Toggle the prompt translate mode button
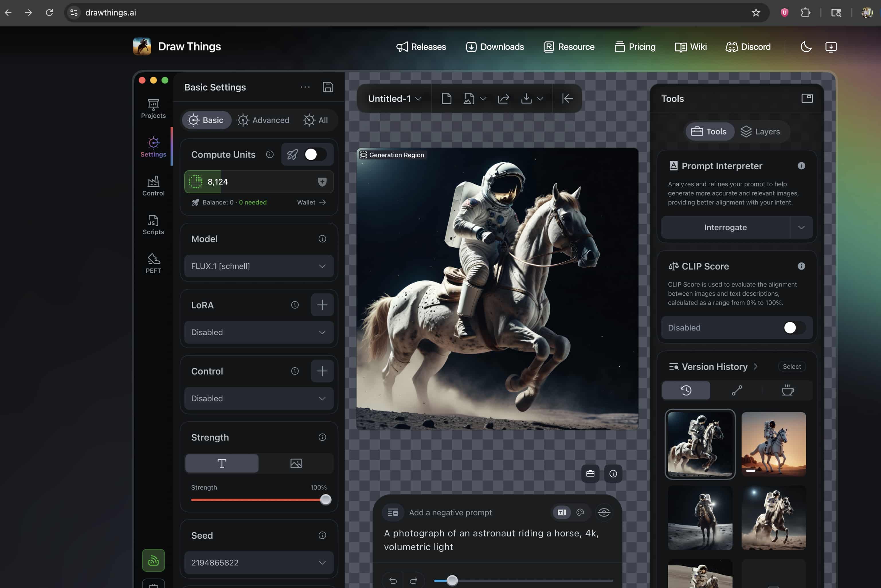 point(561,512)
